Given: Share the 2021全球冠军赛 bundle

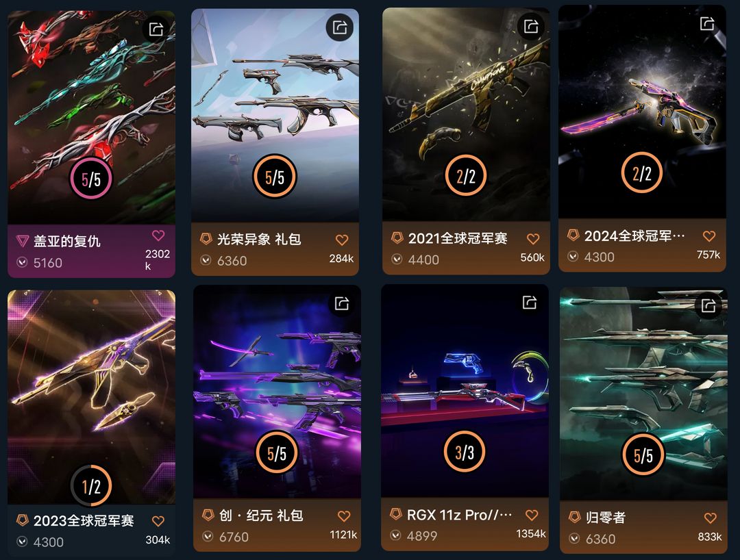Looking at the screenshot, I should tap(531, 26).
